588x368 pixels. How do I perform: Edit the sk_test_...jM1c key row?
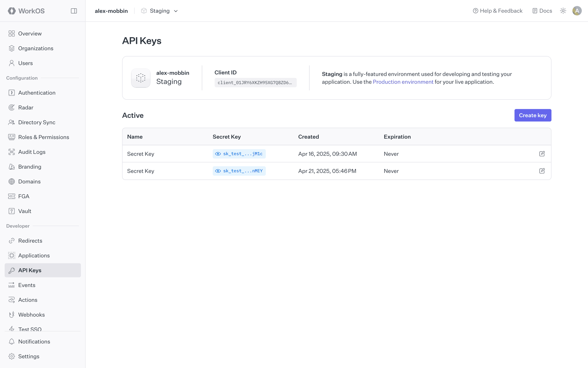pyautogui.click(x=542, y=154)
